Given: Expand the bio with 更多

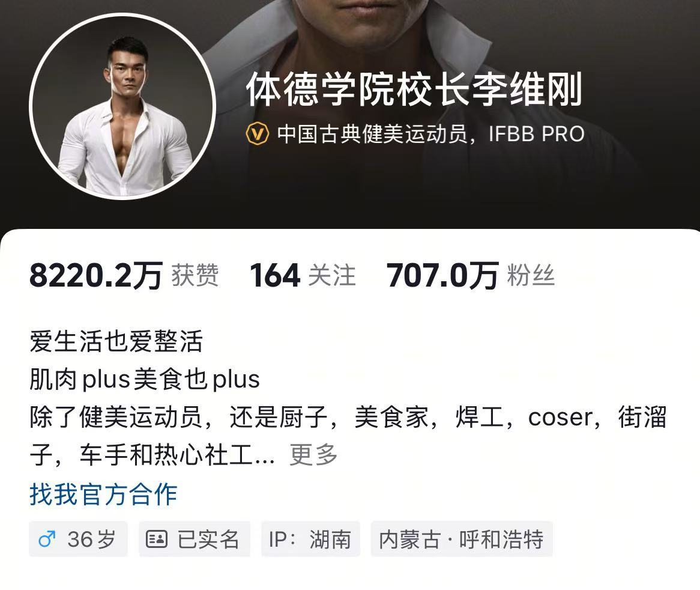Looking at the screenshot, I should click(313, 455).
